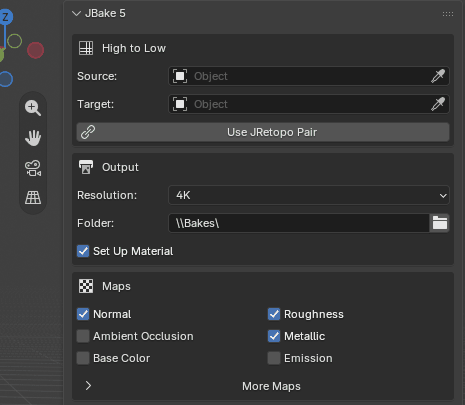
Task: Click the Maps heading text
Action: coord(116,286)
